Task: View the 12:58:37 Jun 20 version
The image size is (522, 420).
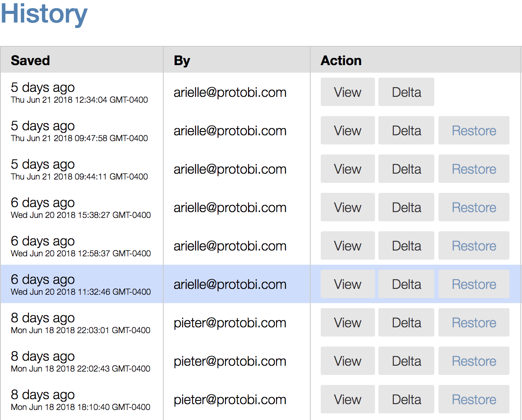Action: coord(347,245)
